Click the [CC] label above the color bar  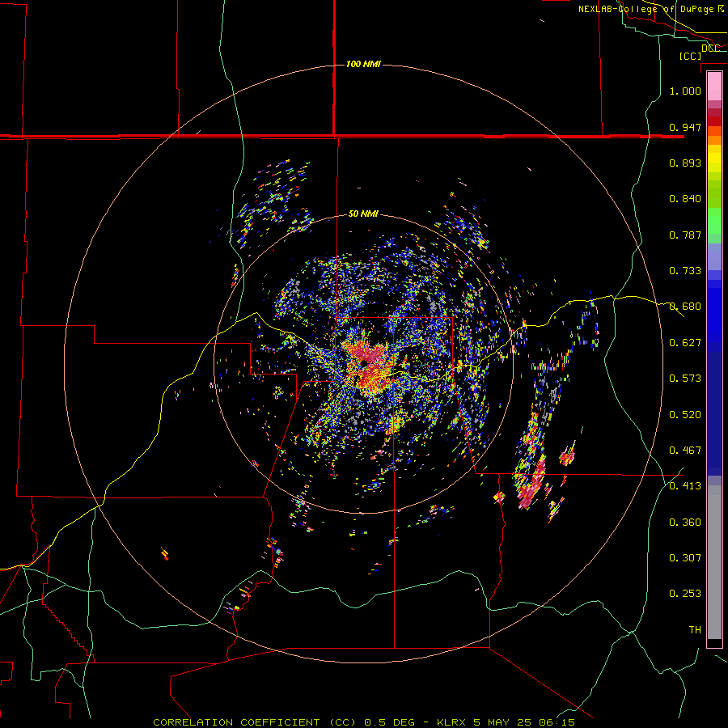pyautogui.click(x=690, y=56)
